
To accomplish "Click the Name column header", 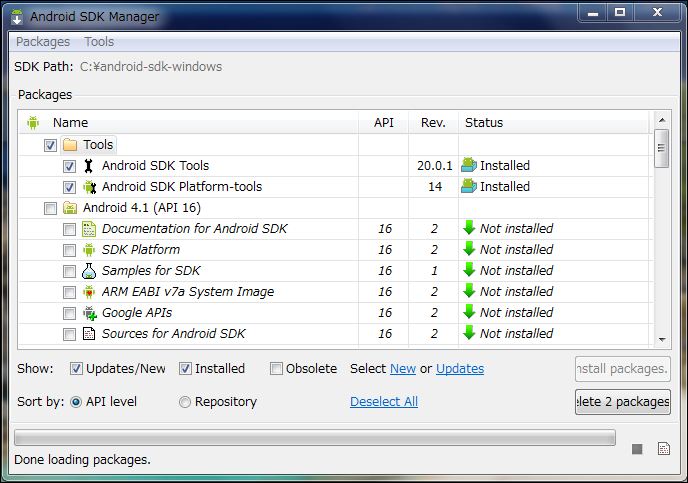I will tap(189, 122).
